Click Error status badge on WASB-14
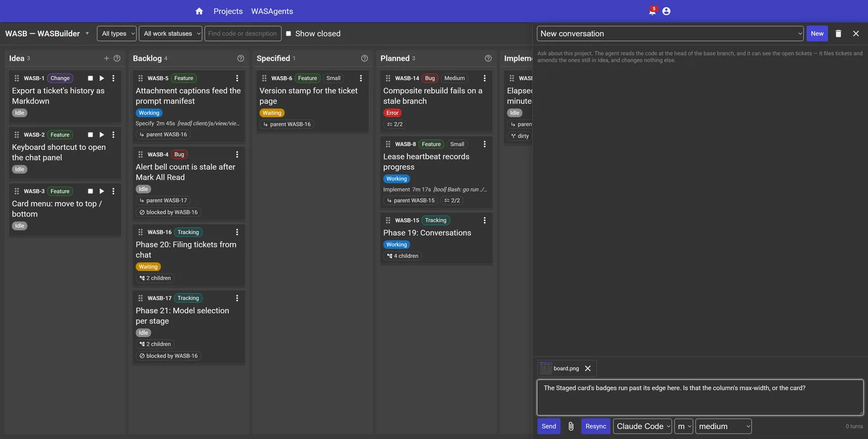This screenshot has height=439, width=868. (x=392, y=113)
